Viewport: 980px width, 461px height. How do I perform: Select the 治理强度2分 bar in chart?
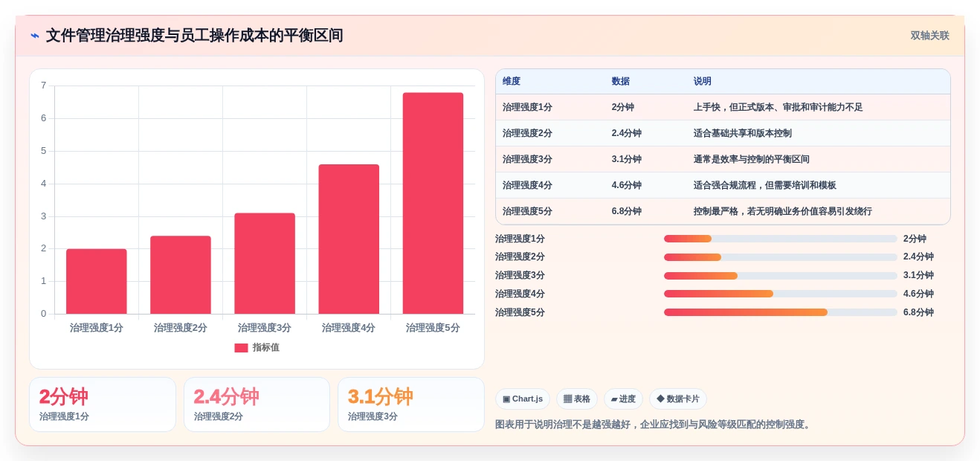pyautogui.click(x=181, y=275)
